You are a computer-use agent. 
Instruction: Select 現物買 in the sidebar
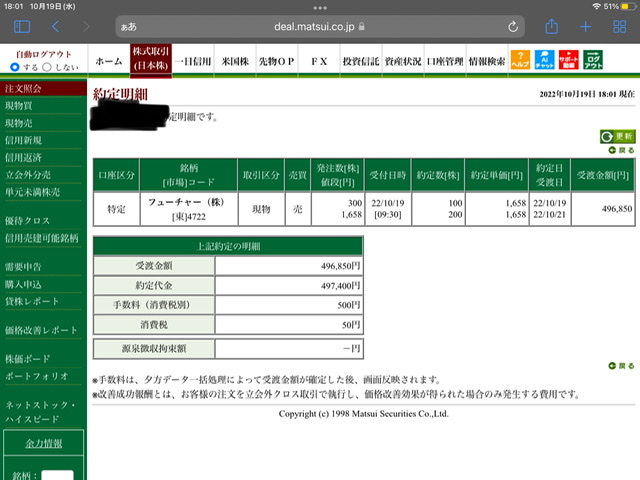pyautogui.click(x=19, y=106)
